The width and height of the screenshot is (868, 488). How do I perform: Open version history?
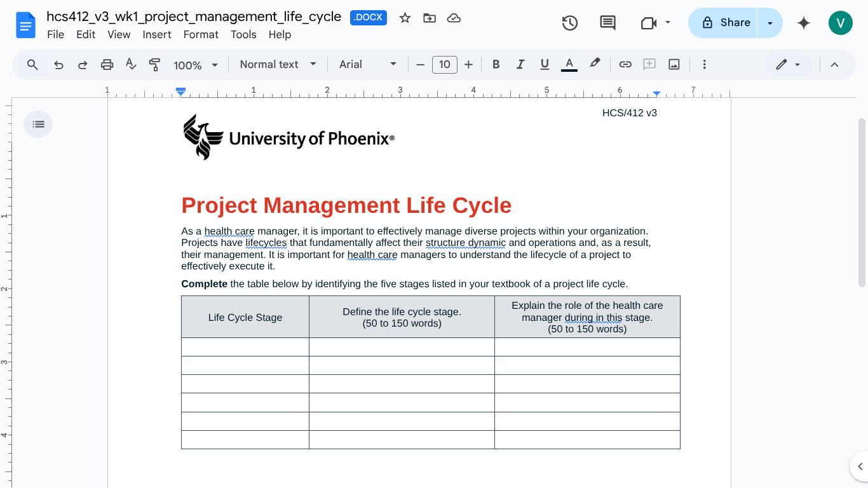click(570, 22)
